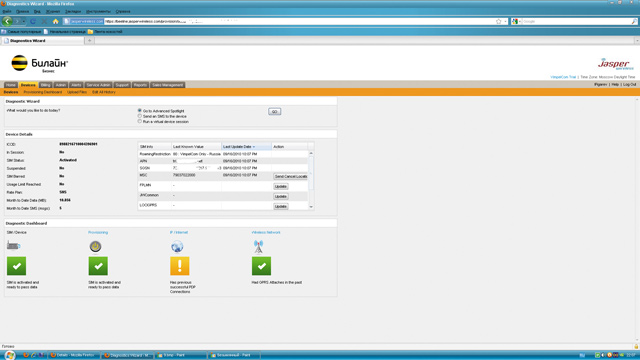This screenshot has width=640, height=360.
Task: Sort by SIM Info column header
Action: click(154, 147)
